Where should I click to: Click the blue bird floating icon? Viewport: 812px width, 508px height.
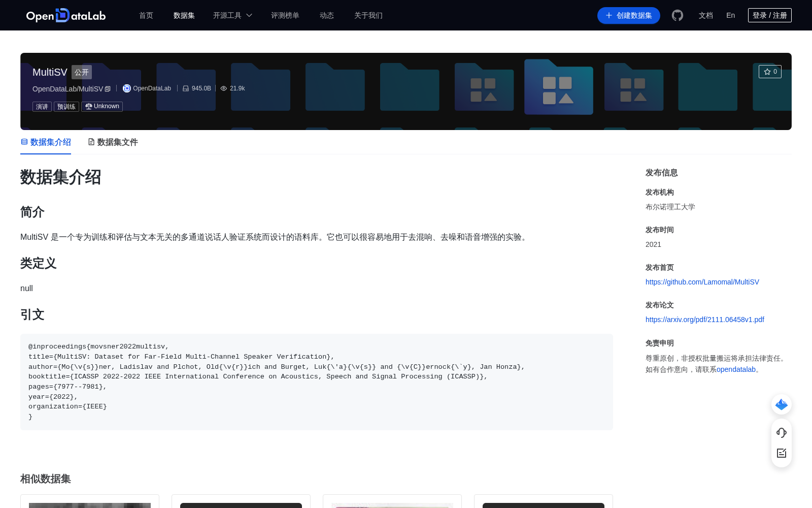pyautogui.click(x=782, y=404)
